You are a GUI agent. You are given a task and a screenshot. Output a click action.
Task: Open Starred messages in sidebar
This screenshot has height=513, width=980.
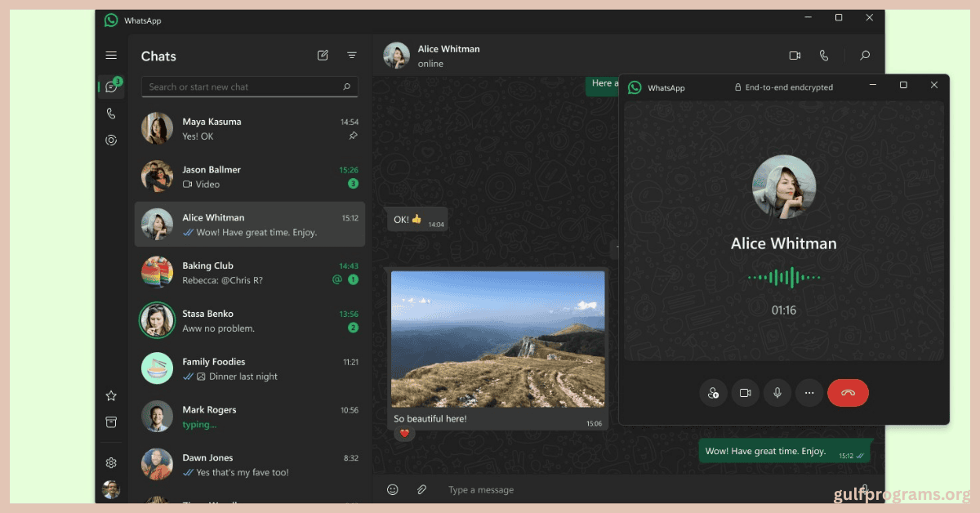tap(111, 396)
